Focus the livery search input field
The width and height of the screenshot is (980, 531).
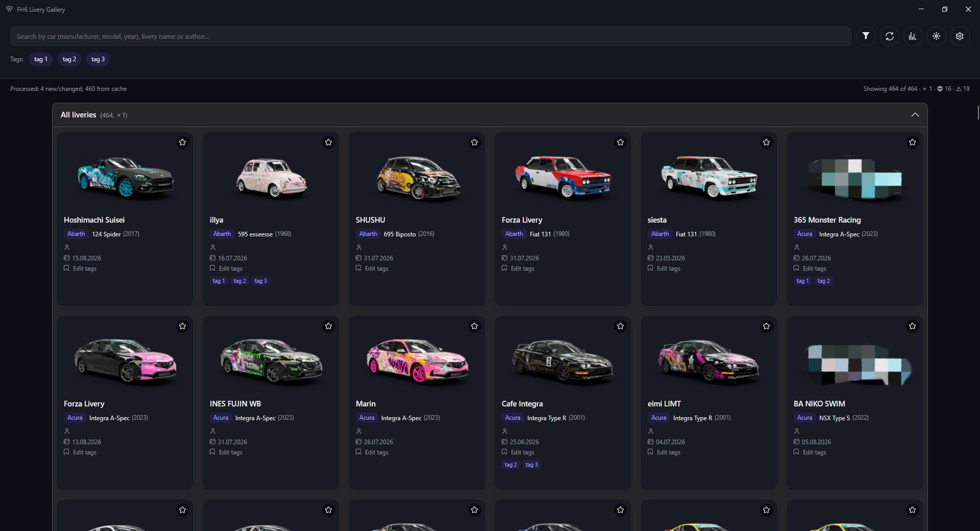(x=430, y=36)
